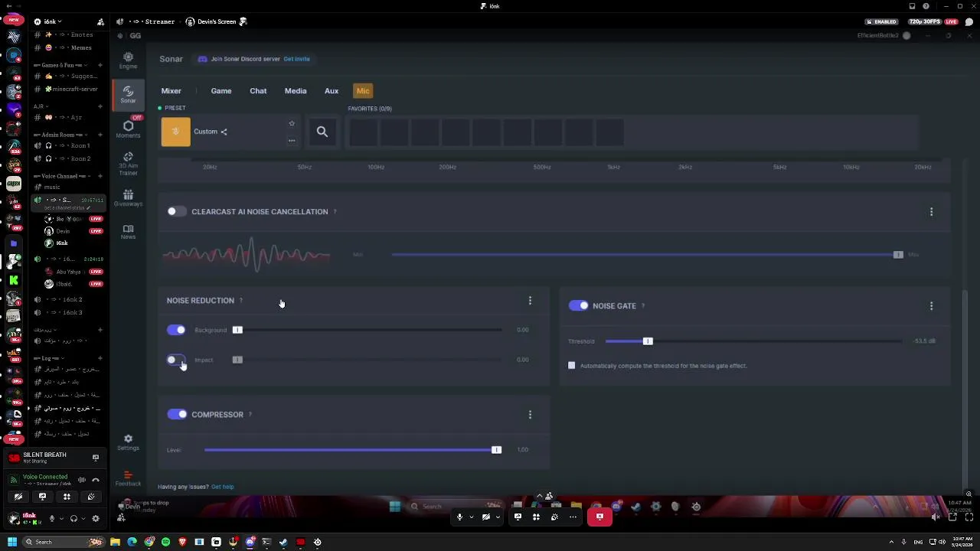Deafen via Discord headphone button
980x551 pixels.
(73, 518)
